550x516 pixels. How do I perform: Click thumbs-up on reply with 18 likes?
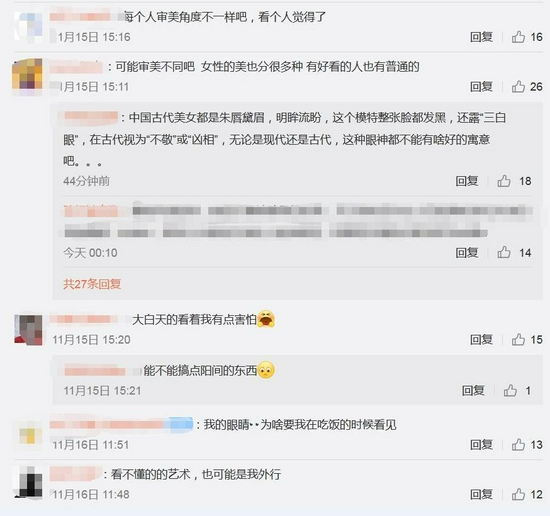[504, 181]
